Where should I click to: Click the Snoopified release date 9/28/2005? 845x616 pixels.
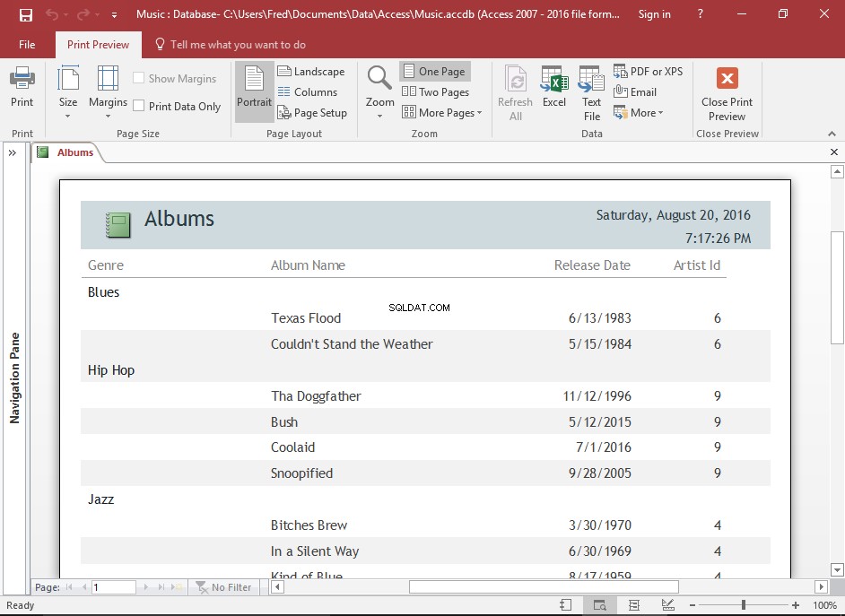[600, 473]
